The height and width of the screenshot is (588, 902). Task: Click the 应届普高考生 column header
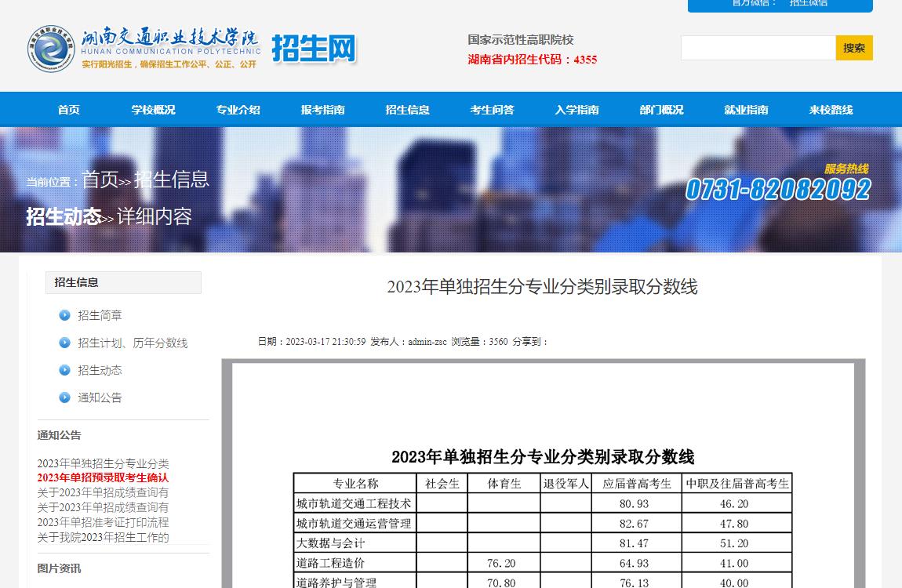(x=636, y=484)
